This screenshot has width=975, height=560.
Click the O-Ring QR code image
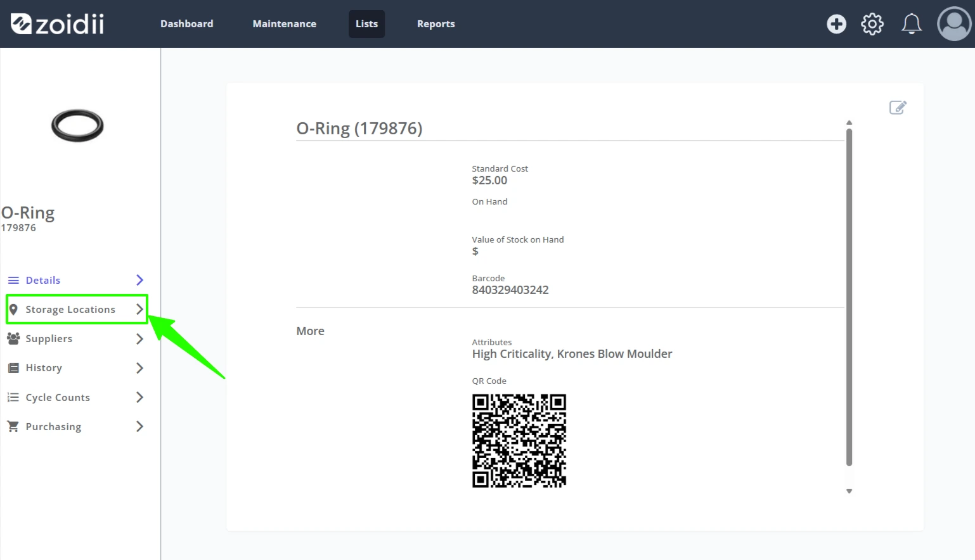(519, 441)
